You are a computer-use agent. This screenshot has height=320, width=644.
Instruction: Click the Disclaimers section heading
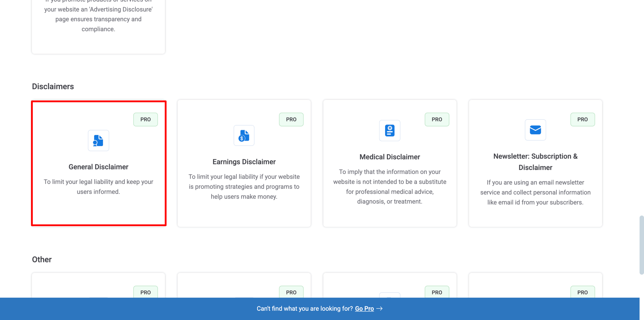53,86
